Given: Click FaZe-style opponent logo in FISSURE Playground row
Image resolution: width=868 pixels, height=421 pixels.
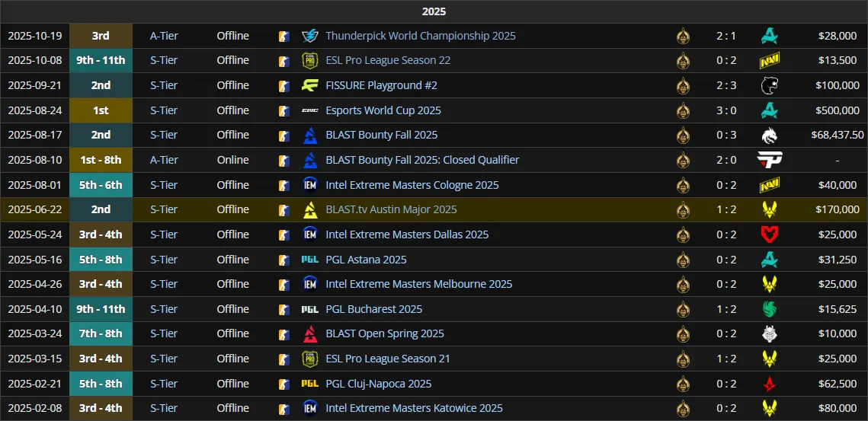Looking at the screenshot, I should pos(769,85).
